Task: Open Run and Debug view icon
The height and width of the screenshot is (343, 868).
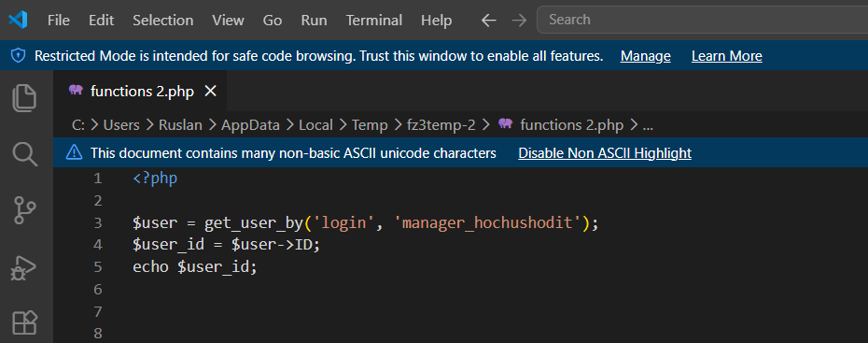Action: (24, 268)
